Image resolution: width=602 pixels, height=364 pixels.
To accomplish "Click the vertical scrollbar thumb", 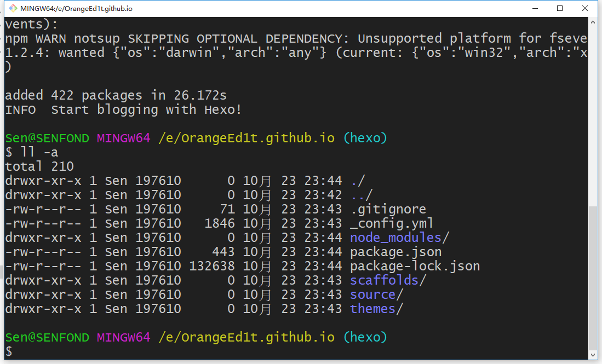I will coord(594,278).
